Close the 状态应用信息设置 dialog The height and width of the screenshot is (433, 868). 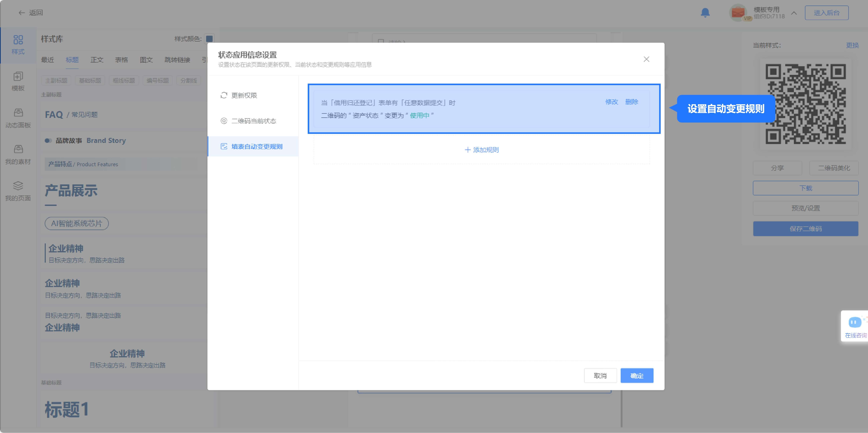point(646,59)
